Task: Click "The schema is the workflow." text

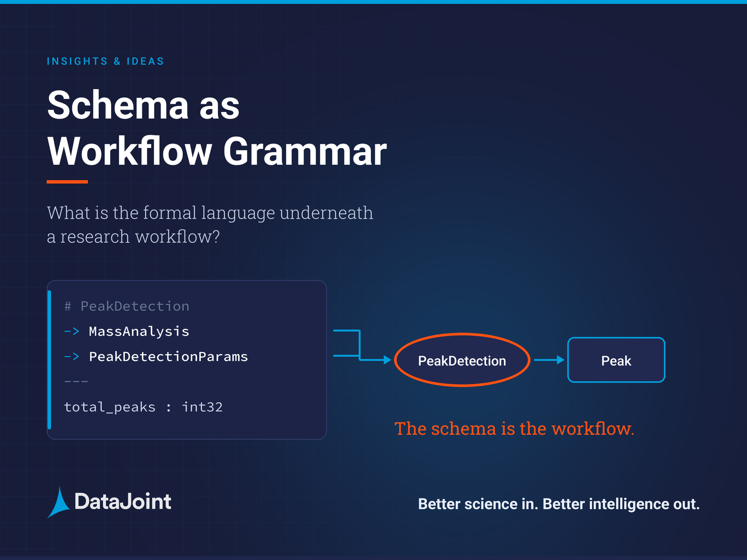Action: point(514,428)
